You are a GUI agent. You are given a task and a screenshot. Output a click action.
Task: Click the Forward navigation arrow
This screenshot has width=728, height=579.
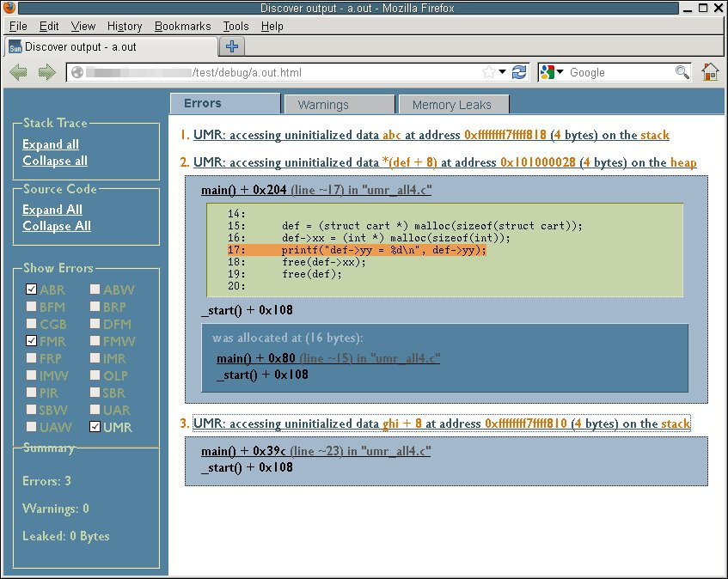[46, 72]
